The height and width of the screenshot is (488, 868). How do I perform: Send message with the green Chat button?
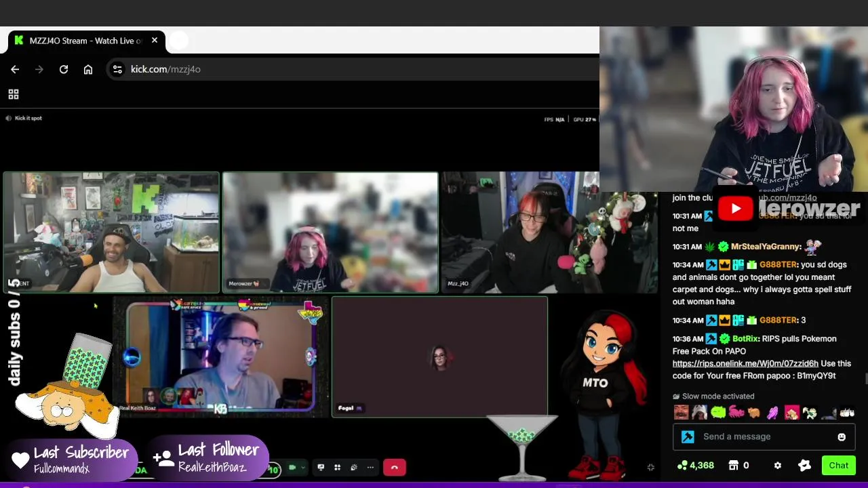838,466
